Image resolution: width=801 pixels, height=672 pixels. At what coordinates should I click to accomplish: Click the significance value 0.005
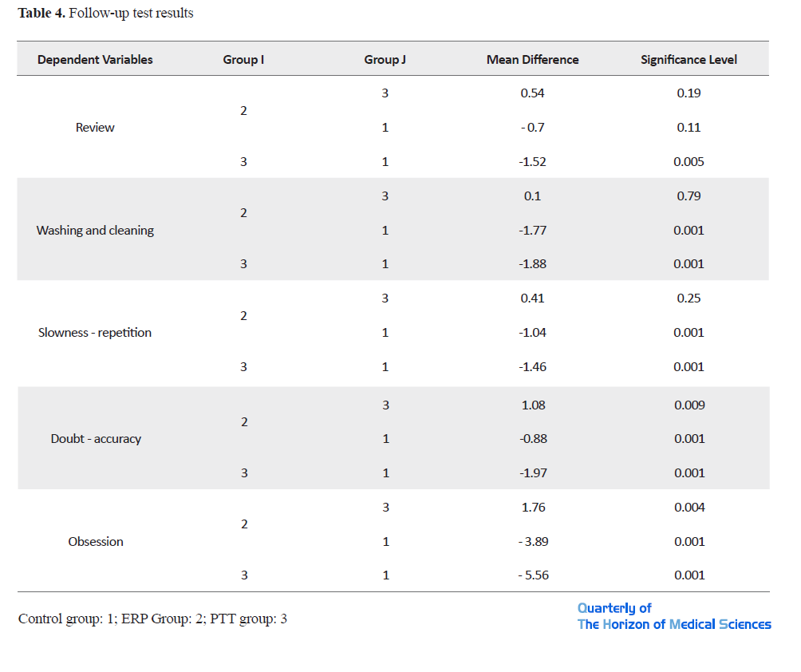[x=689, y=162]
